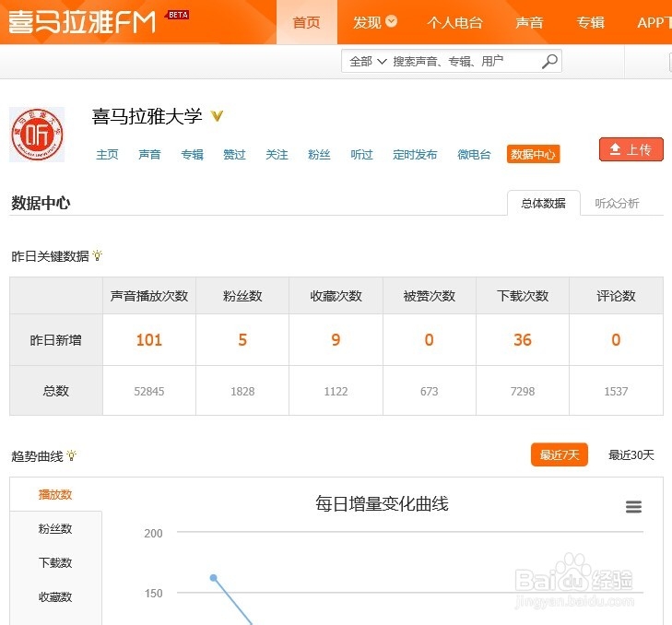Click the 评论数 column header

tap(616, 296)
